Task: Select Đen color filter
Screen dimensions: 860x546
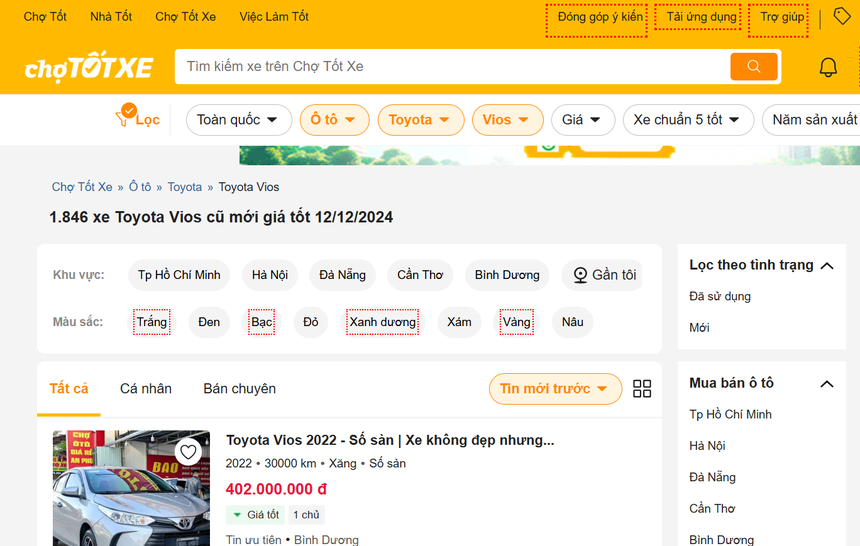Action: [209, 322]
